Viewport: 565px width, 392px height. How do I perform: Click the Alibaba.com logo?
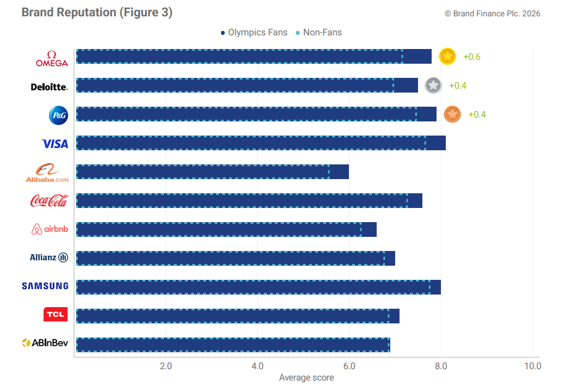[47, 173]
